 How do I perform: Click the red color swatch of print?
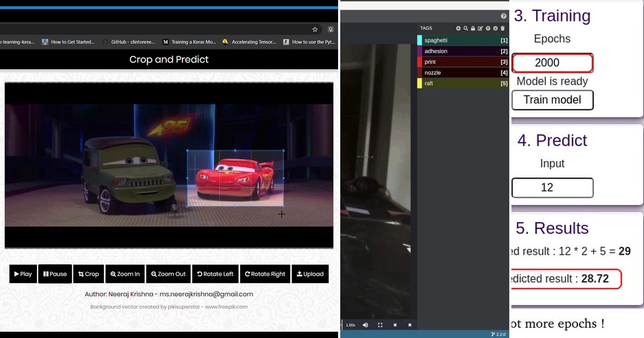click(x=420, y=62)
